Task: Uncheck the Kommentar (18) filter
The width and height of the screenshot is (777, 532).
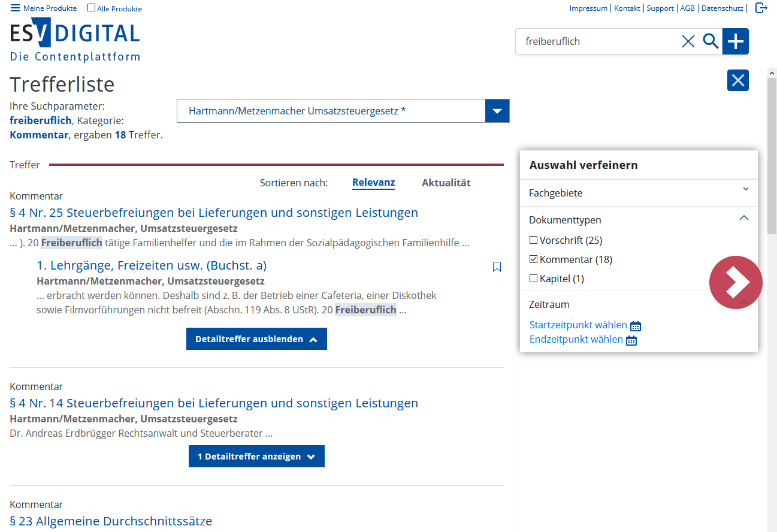Action: pos(533,259)
